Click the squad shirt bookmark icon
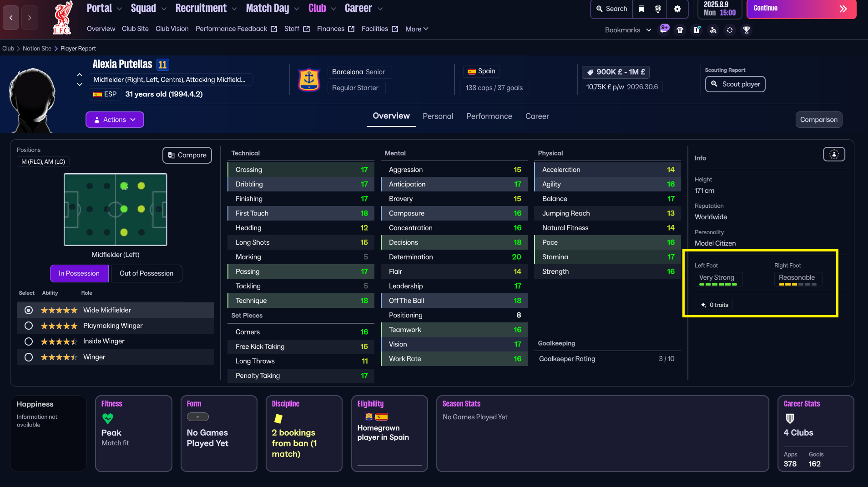Viewport: 868px width, 487px height. pos(680,30)
